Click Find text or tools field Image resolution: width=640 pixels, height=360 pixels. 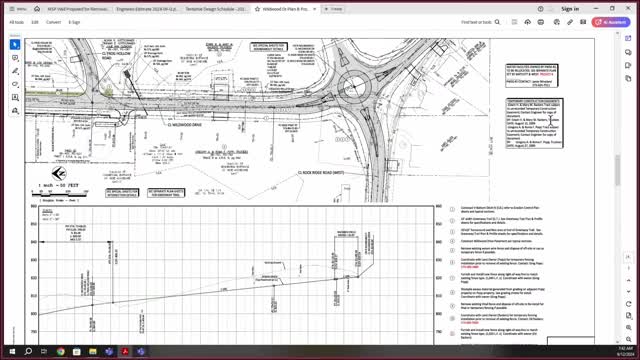point(476,22)
